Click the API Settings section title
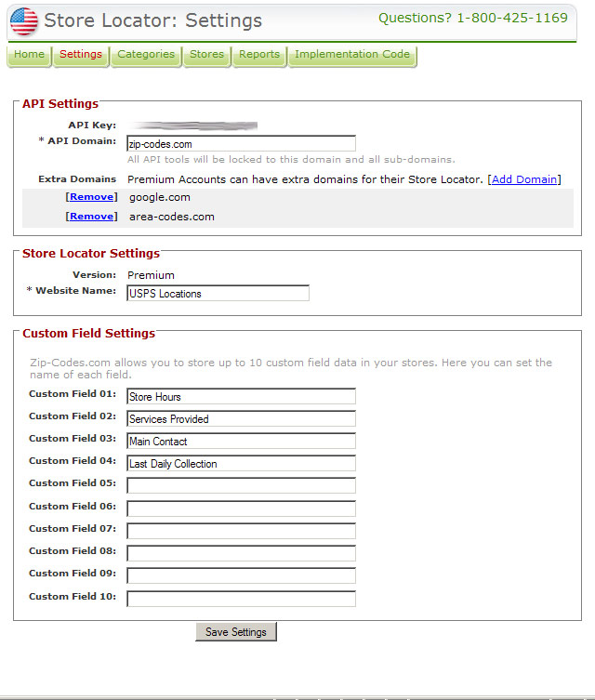The image size is (595, 700). point(60,103)
